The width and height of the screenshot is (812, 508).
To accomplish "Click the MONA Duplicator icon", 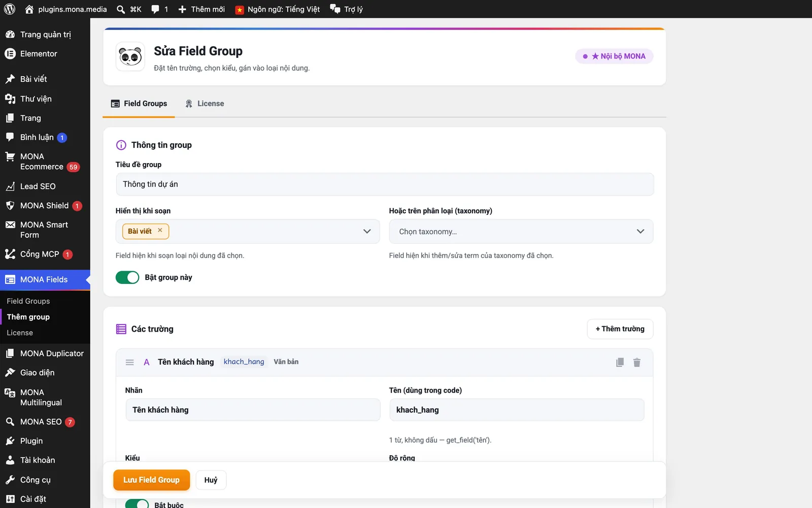I will point(10,354).
